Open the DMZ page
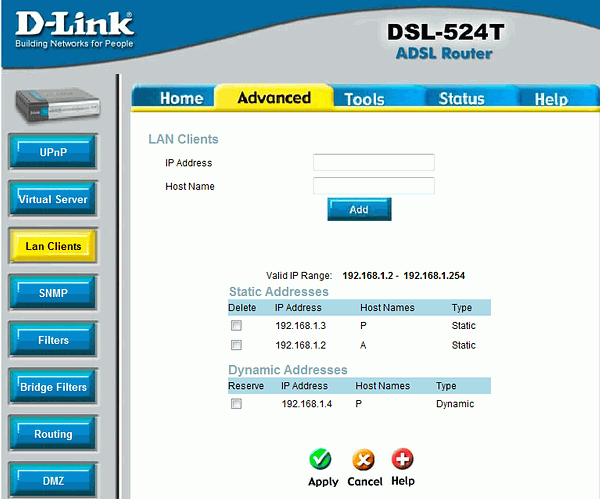 [x=53, y=480]
